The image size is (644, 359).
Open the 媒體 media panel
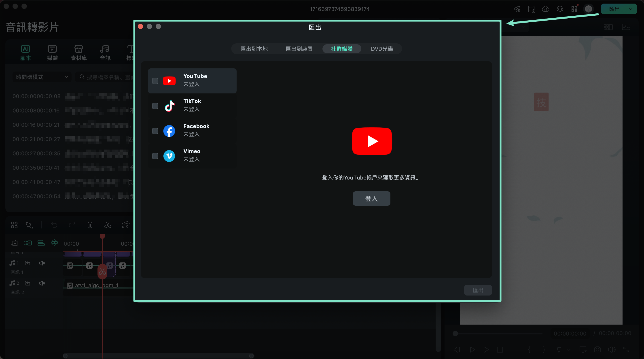(52, 53)
